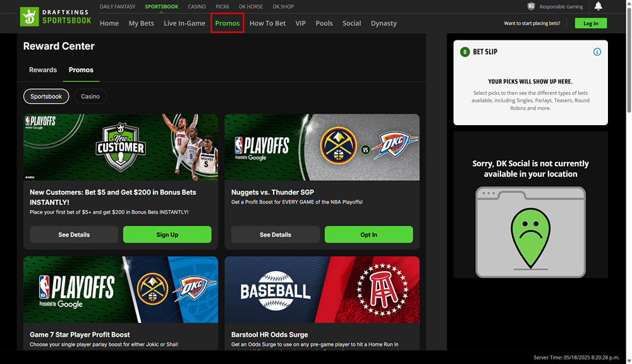Select the Sportsbook product link
Screen dimensions: 632x364
(161, 6)
